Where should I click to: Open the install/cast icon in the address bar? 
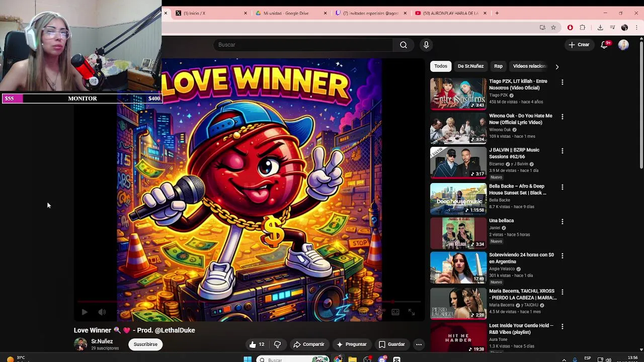542,27
